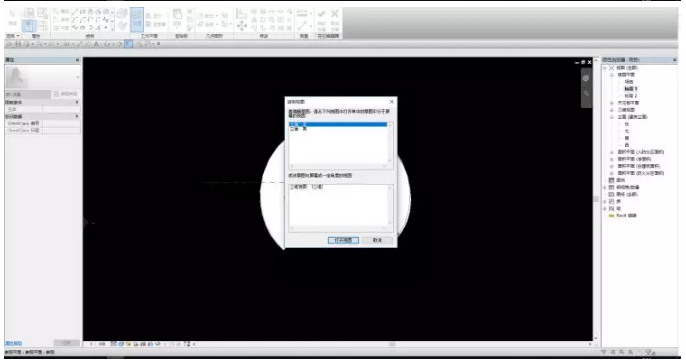Click the 打开视图 button in dialog
686x364 pixels.
pos(343,240)
